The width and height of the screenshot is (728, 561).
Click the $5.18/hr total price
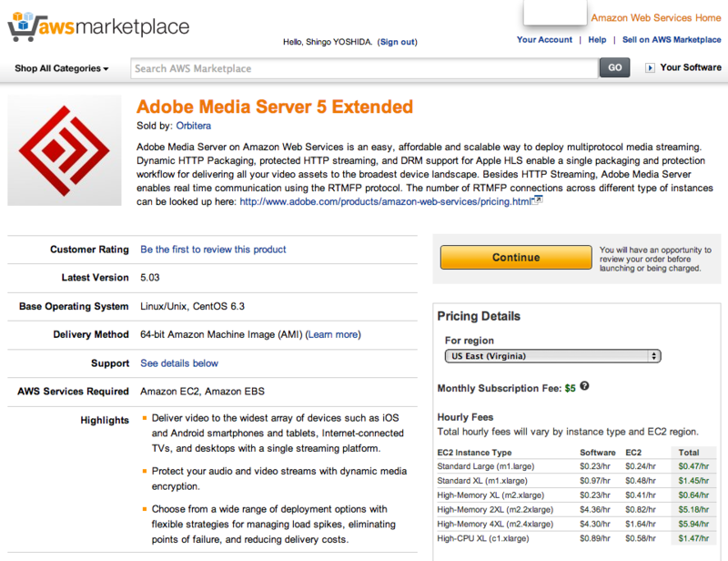pyautogui.click(x=693, y=509)
